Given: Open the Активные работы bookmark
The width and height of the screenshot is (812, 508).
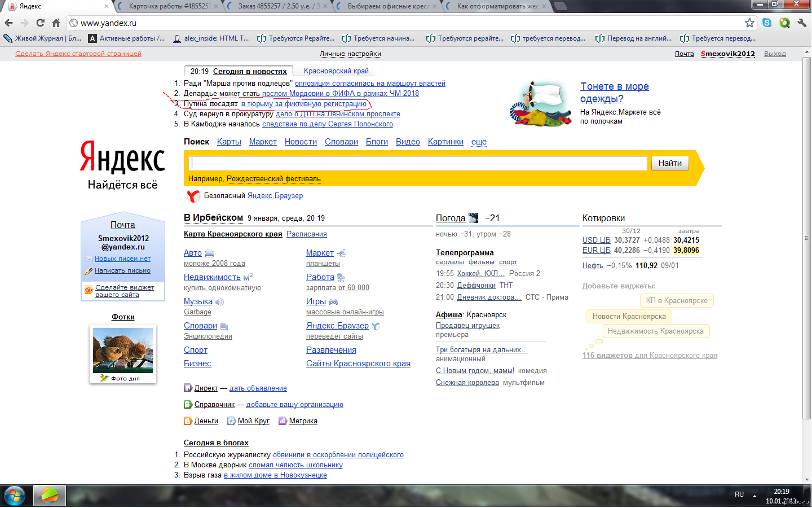Looking at the screenshot, I should pos(126,38).
